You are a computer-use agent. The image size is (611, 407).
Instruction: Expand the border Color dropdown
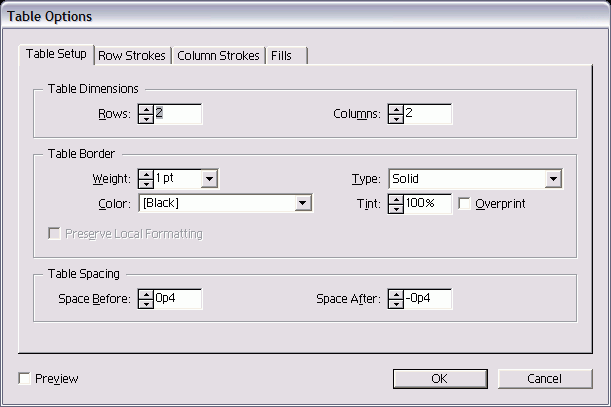[x=303, y=204]
